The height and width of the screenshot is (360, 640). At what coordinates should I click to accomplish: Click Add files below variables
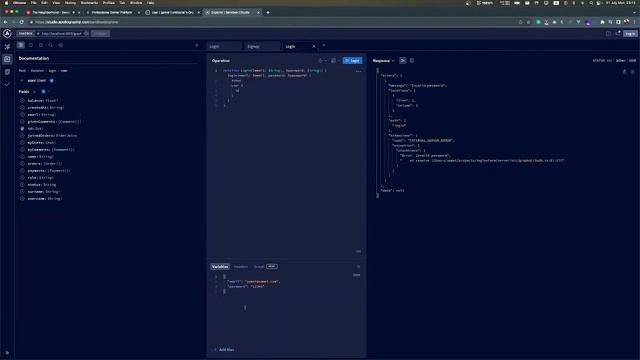coord(224,350)
